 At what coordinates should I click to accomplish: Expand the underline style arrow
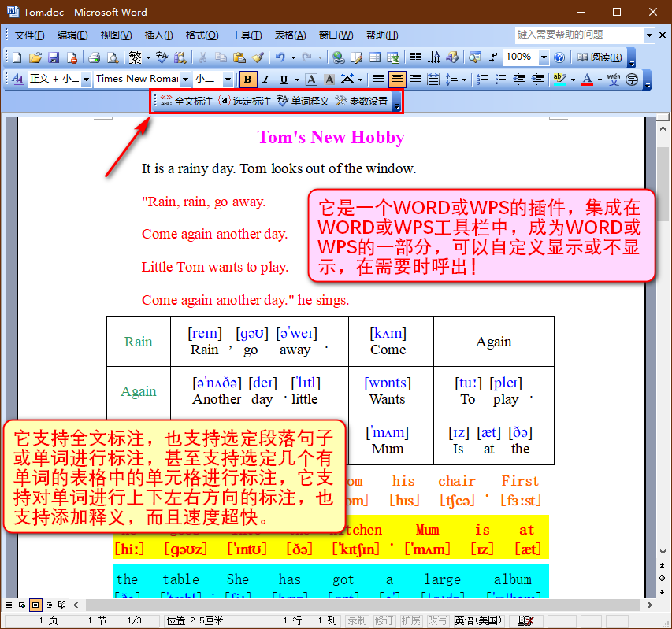coord(296,80)
